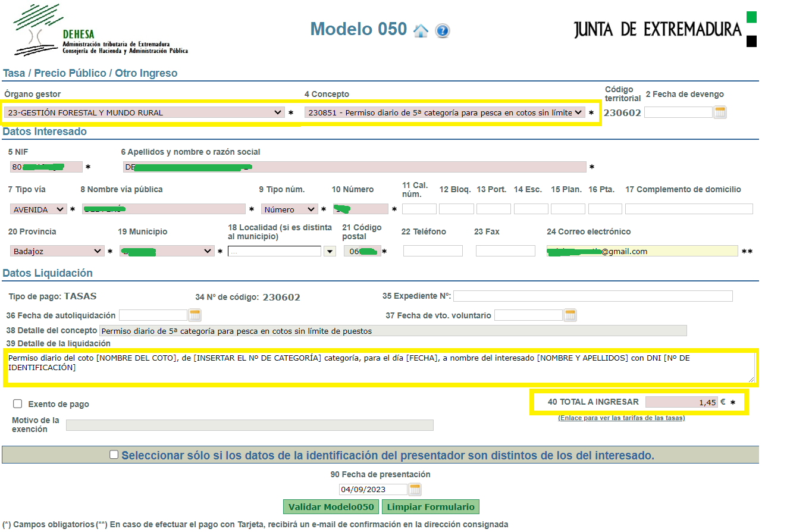Tick the Exento de pago checkbox
The height and width of the screenshot is (532, 812).
(18, 404)
